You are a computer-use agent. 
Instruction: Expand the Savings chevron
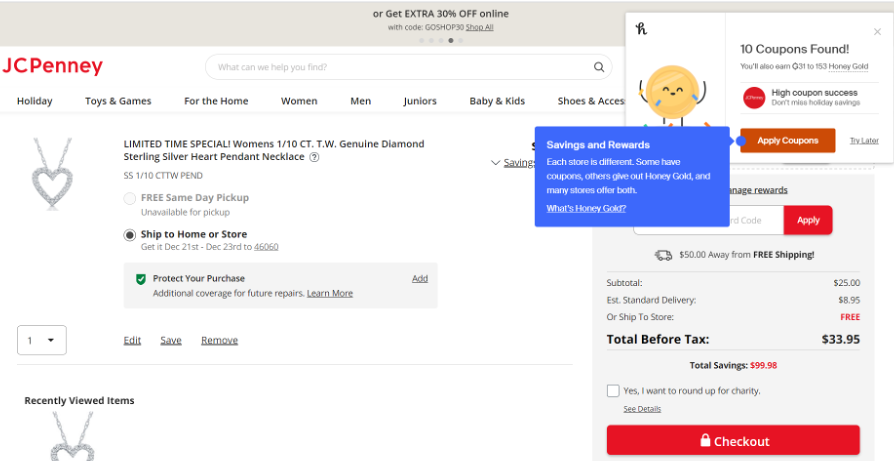click(x=496, y=163)
